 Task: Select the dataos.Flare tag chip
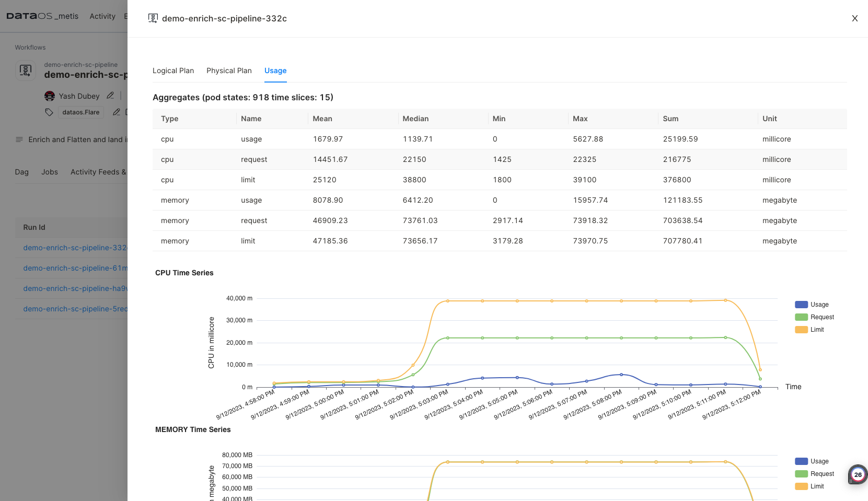tap(81, 112)
